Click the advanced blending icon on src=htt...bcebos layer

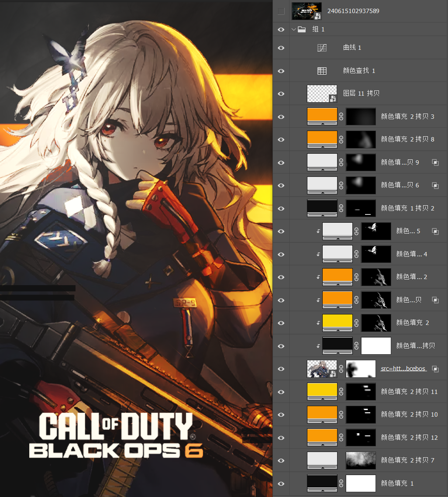(x=435, y=369)
